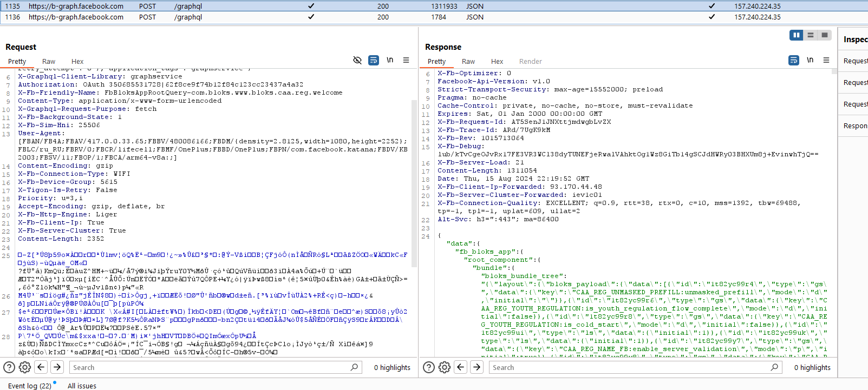Select the side-by-side layout icon
Viewport: 868px width, 390px height.
coord(797,35)
